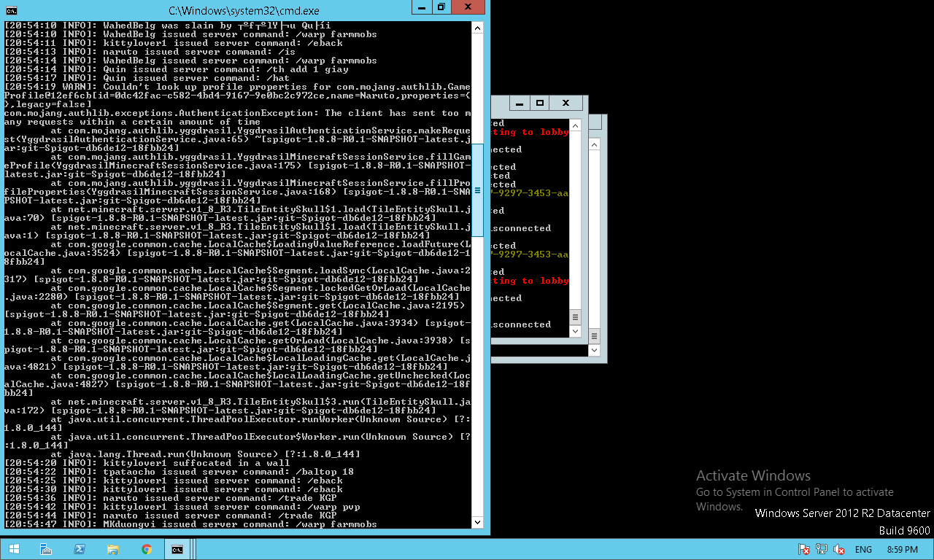The height and width of the screenshot is (560, 934).
Task: Click the cmd.exe scrollbar down arrow
Action: pos(477,522)
